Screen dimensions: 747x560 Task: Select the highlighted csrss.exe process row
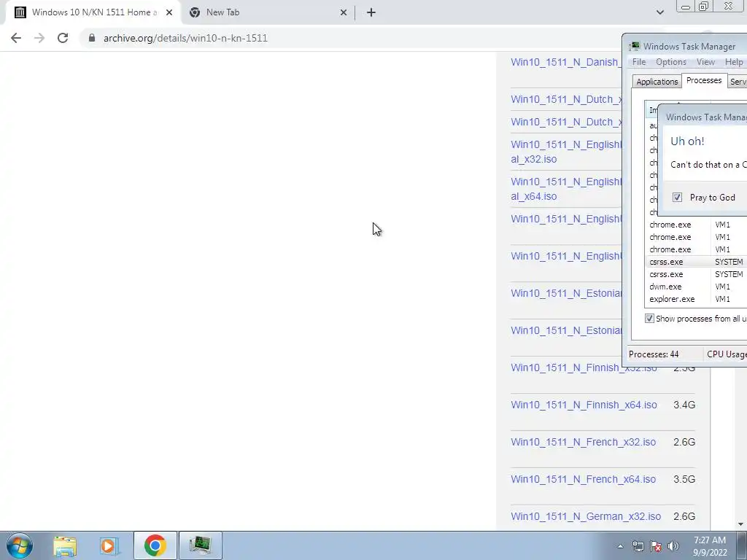[696, 262]
